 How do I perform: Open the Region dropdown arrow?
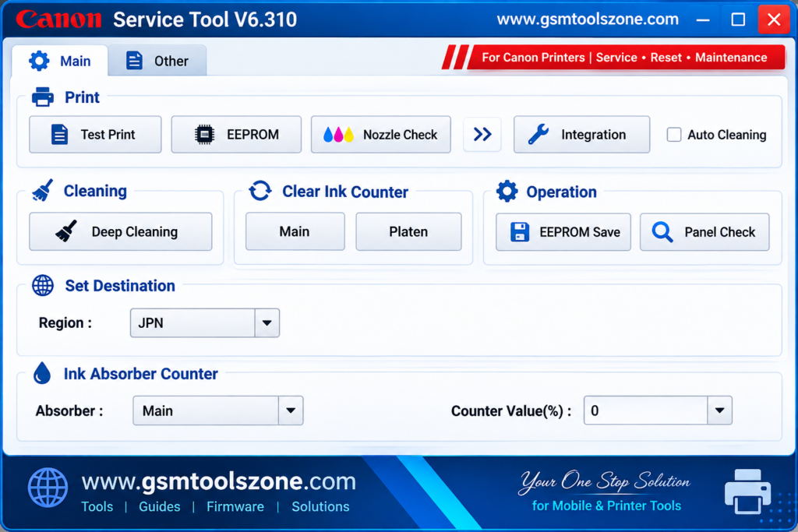(x=267, y=323)
